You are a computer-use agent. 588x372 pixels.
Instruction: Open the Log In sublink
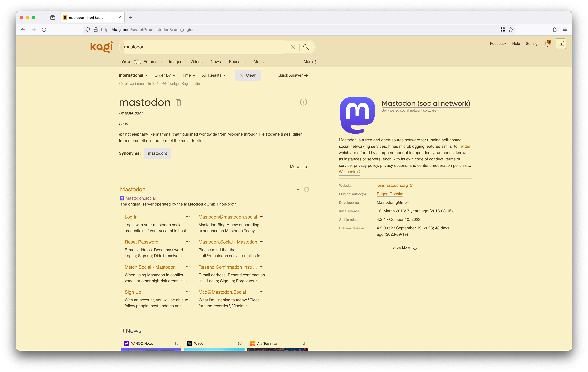[131, 217]
